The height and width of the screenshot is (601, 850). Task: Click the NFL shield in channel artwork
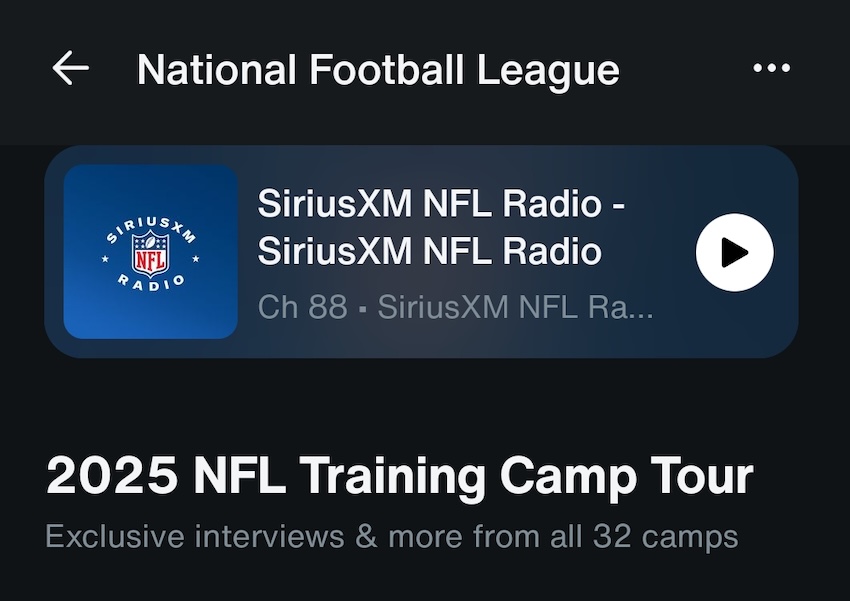click(151, 252)
